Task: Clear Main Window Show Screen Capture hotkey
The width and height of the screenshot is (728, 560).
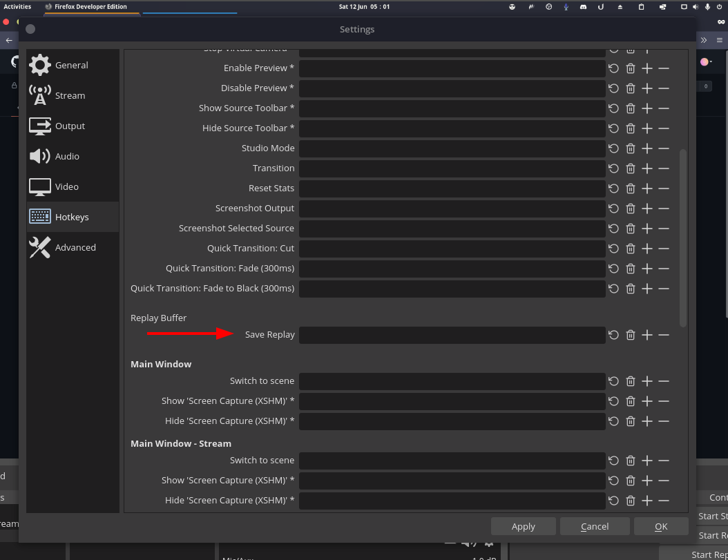Action: point(631,401)
